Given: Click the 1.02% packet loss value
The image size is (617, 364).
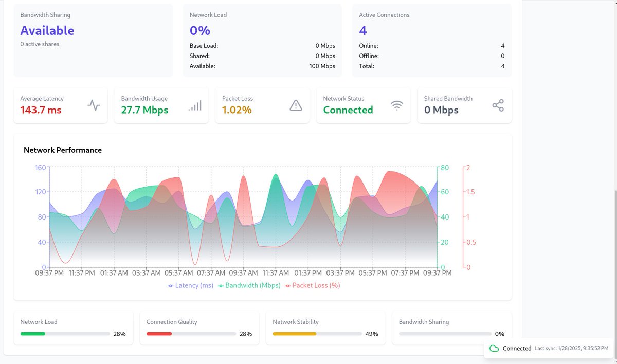Looking at the screenshot, I should pos(237,110).
